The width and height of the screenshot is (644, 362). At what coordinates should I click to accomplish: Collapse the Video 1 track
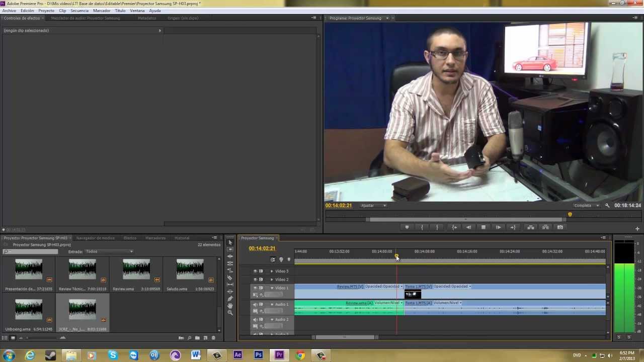pos(272,288)
